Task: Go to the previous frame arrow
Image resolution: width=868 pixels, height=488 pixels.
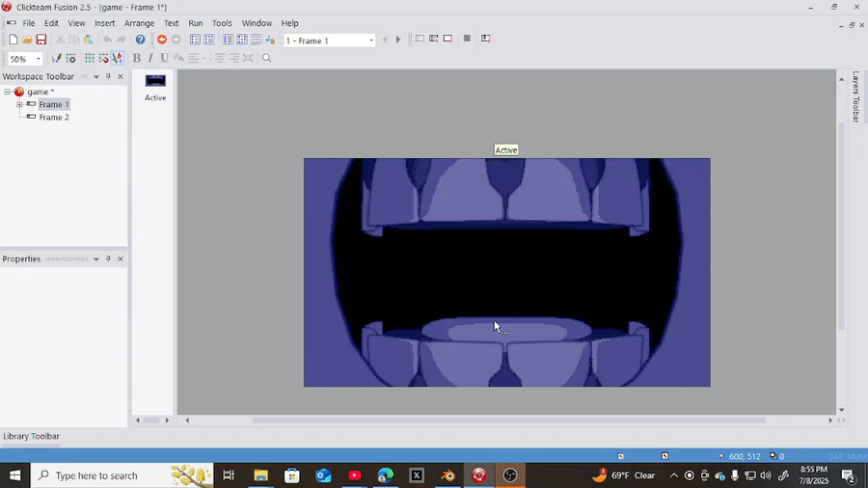Action: click(x=385, y=40)
